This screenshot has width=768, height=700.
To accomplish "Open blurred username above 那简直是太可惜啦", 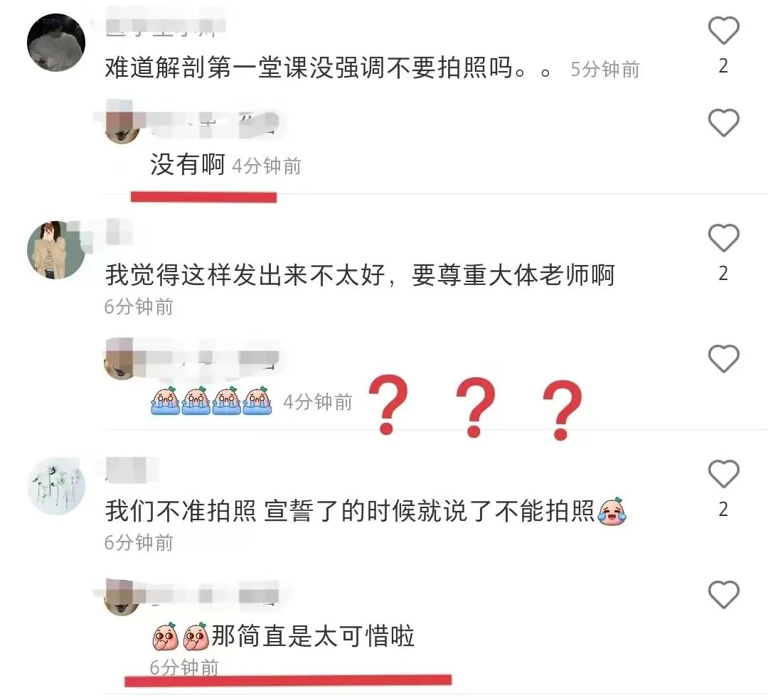I will [x=210, y=596].
